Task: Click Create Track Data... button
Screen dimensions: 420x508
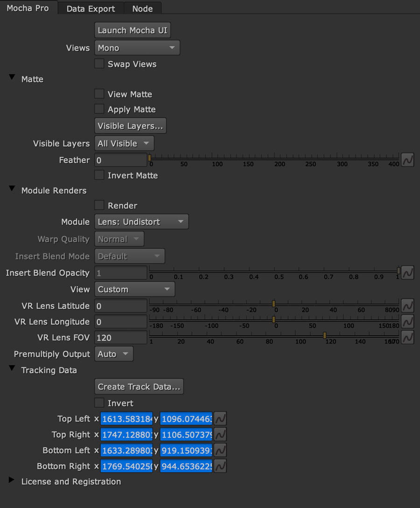Action: pyautogui.click(x=139, y=387)
